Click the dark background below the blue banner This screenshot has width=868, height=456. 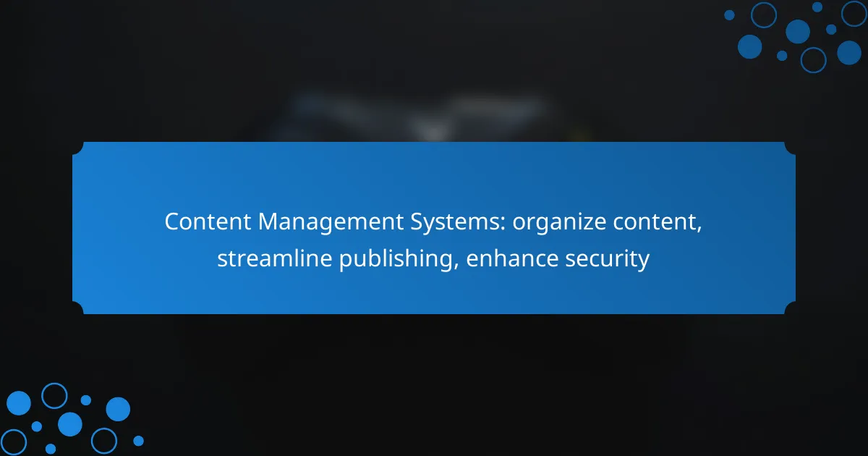(x=434, y=384)
